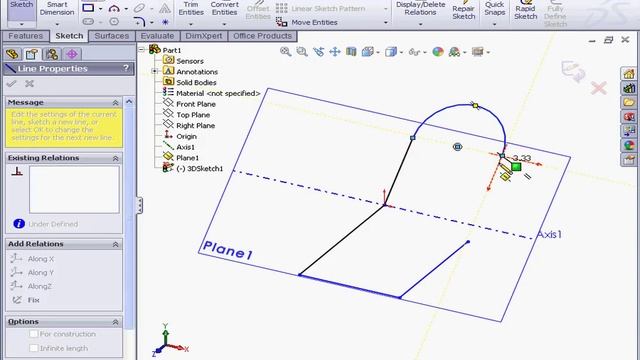The height and width of the screenshot is (360, 640).
Task: Open the DimXpertManager tab icon
Action: tap(72, 54)
